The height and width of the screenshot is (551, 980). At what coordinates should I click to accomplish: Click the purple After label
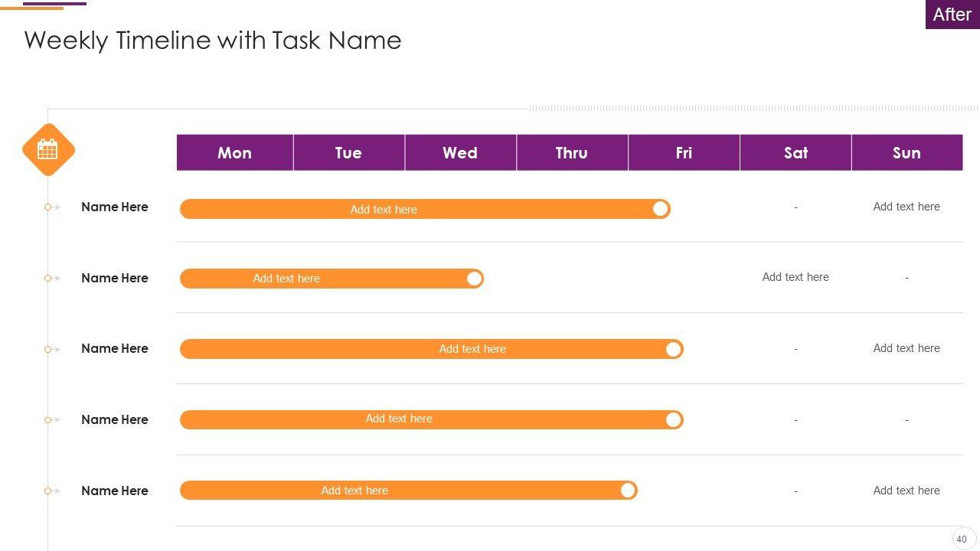[952, 15]
